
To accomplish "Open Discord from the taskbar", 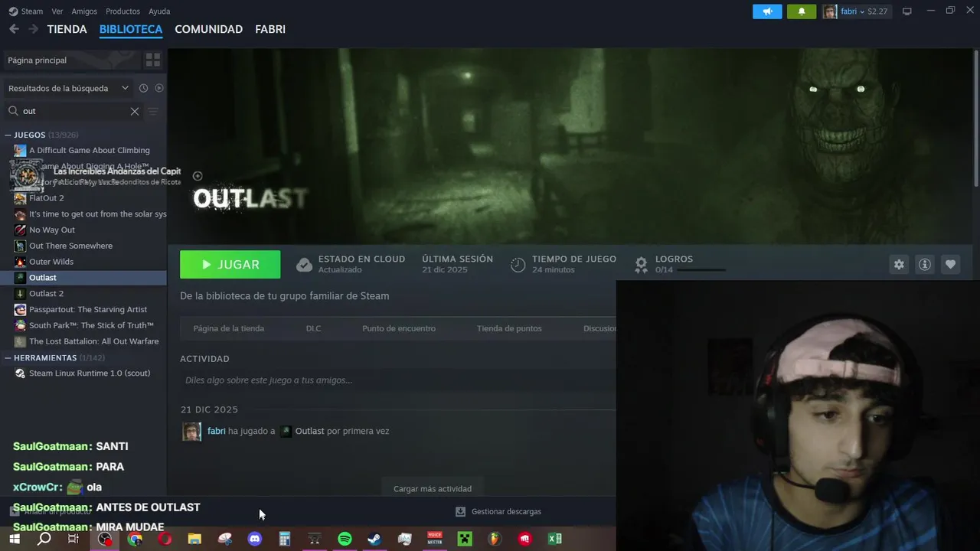I will (254, 539).
